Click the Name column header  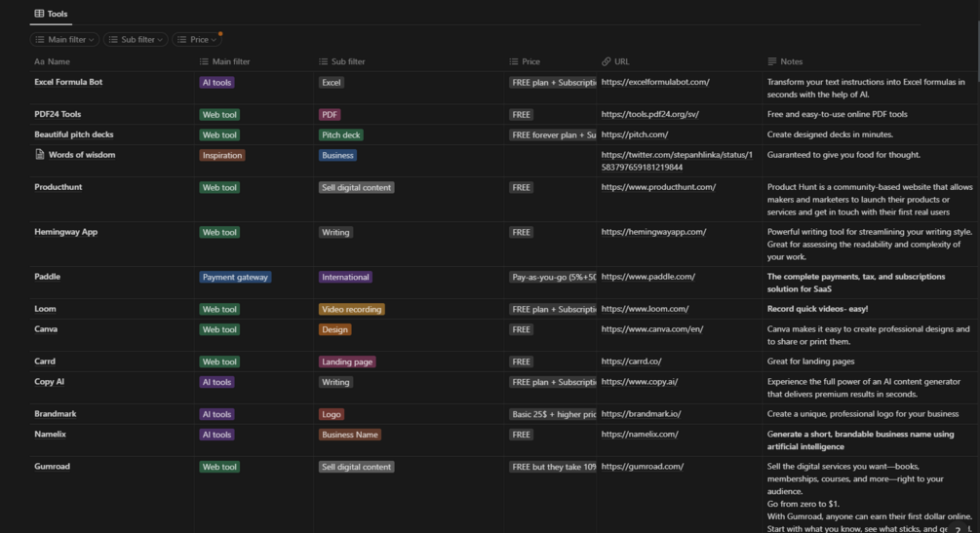(52, 61)
